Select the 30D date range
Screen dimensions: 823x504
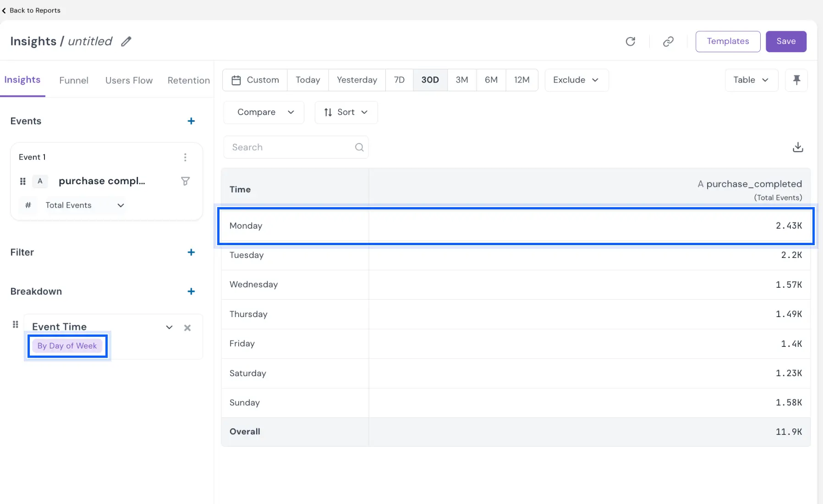pyautogui.click(x=430, y=80)
